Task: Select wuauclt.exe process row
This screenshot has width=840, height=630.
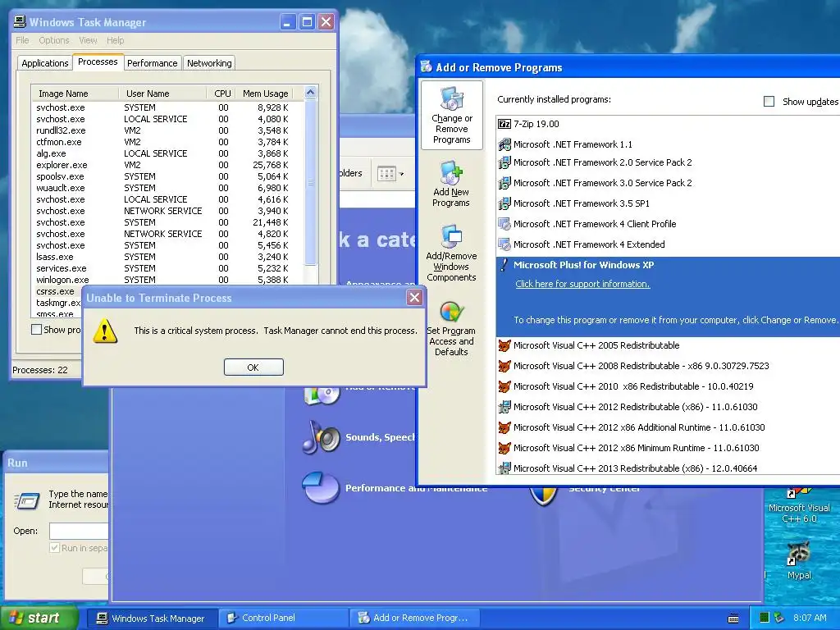Action: pyautogui.click(x=167, y=188)
